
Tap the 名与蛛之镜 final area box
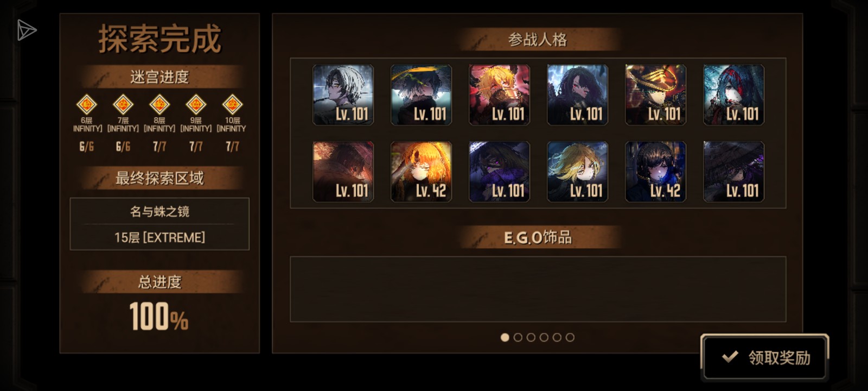pos(159,224)
